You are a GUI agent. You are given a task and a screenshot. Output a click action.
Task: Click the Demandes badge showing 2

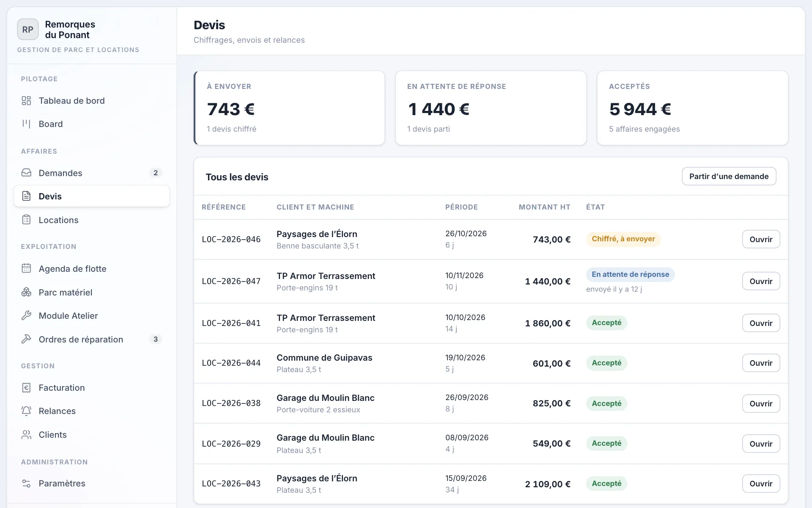pos(156,173)
